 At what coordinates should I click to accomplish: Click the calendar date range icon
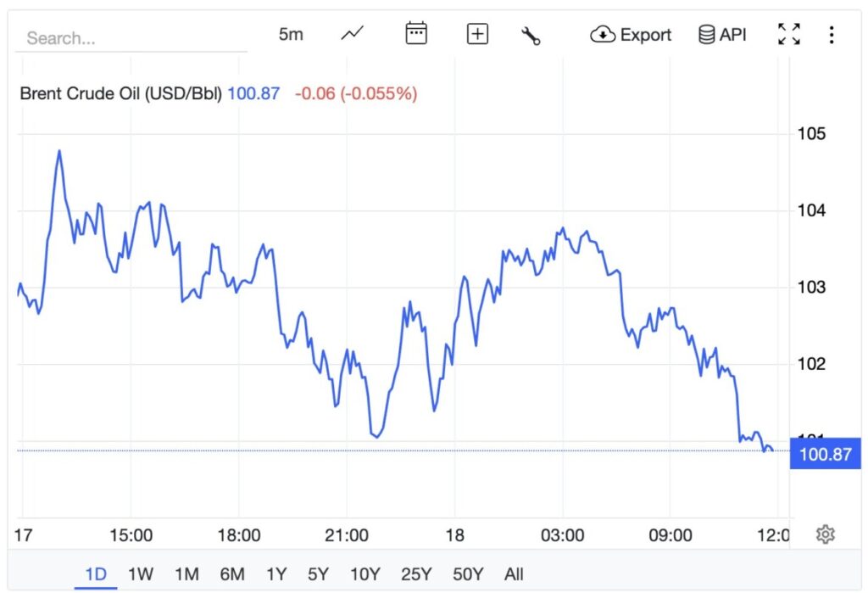[x=415, y=33]
